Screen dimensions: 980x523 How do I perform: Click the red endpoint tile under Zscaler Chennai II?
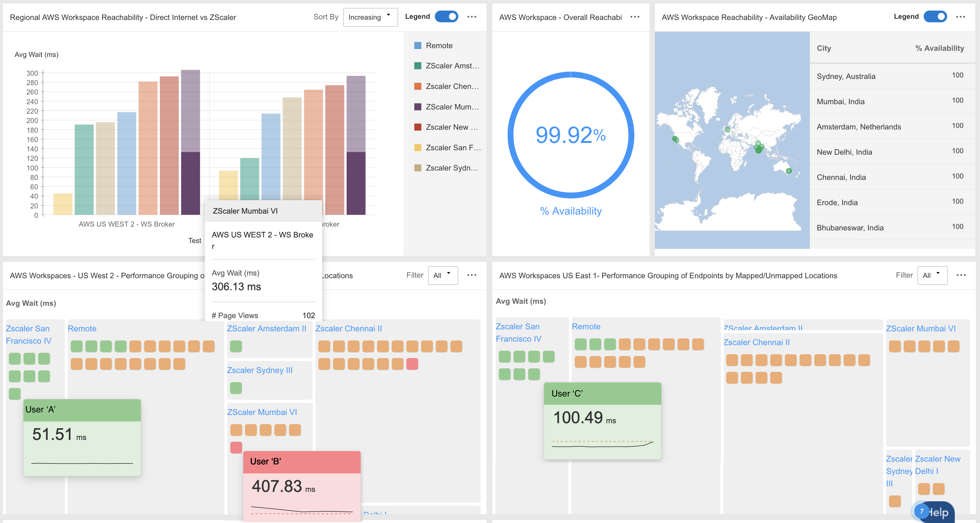click(412, 364)
